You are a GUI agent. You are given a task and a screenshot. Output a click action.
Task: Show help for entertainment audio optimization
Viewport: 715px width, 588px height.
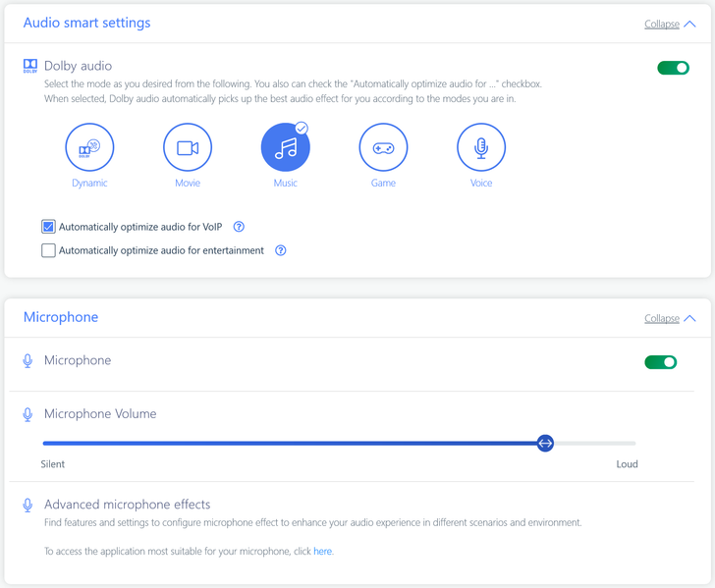click(281, 250)
